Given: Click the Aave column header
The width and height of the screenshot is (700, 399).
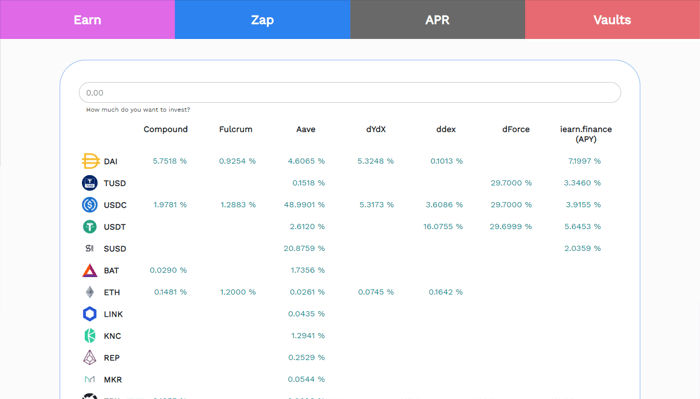Looking at the screenshot, I should (306, 129).
